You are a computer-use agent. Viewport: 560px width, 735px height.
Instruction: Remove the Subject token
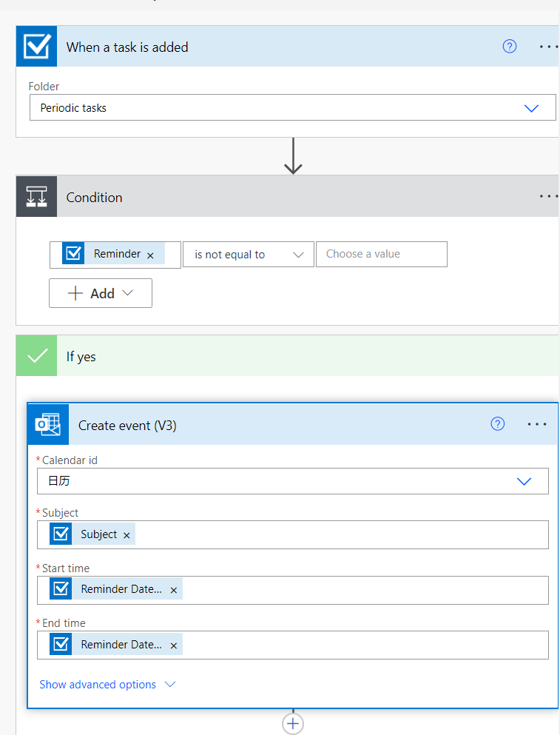click(x=126, y=535)
